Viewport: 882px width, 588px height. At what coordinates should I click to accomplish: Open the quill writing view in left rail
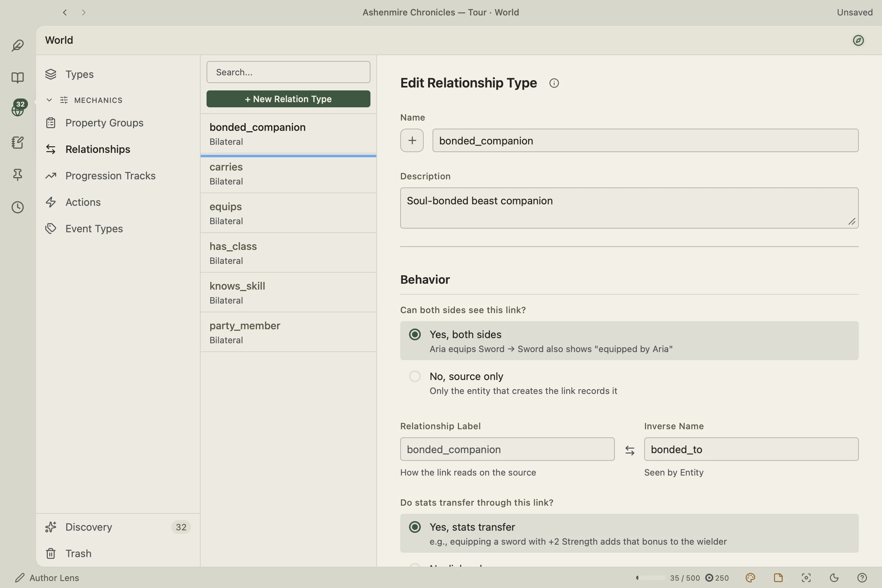click(x=18, y=45)
